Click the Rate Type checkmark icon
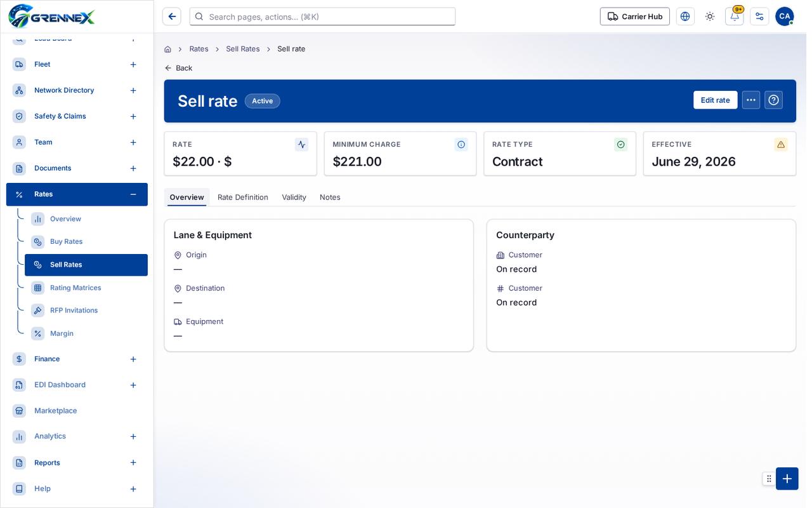Viewport: 812px width, 508px height. (621, 144)
